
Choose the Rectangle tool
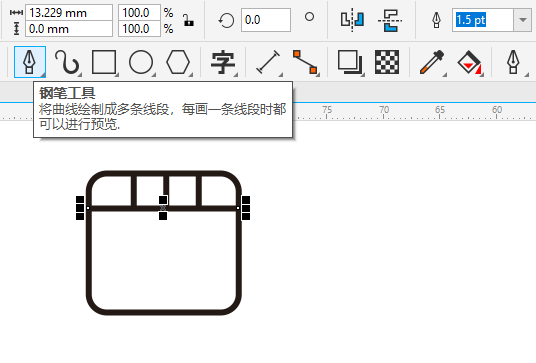104,62
